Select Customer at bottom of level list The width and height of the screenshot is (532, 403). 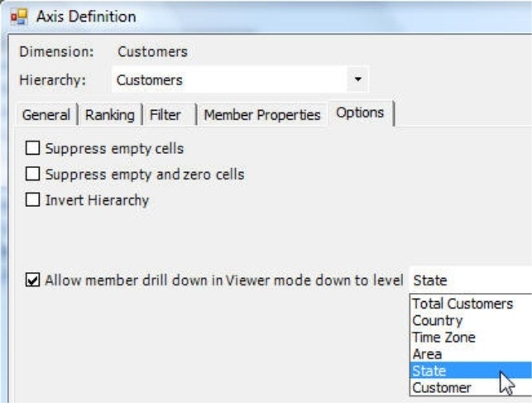[x=441, y=387]
